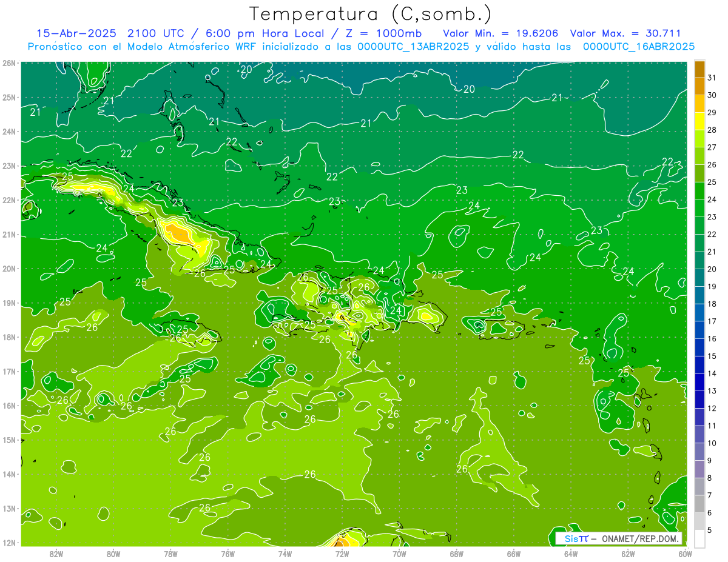Select the longitude axis label 62W
Image resolution: width=728 pixels, height=562 pixels.
(628, 554)
